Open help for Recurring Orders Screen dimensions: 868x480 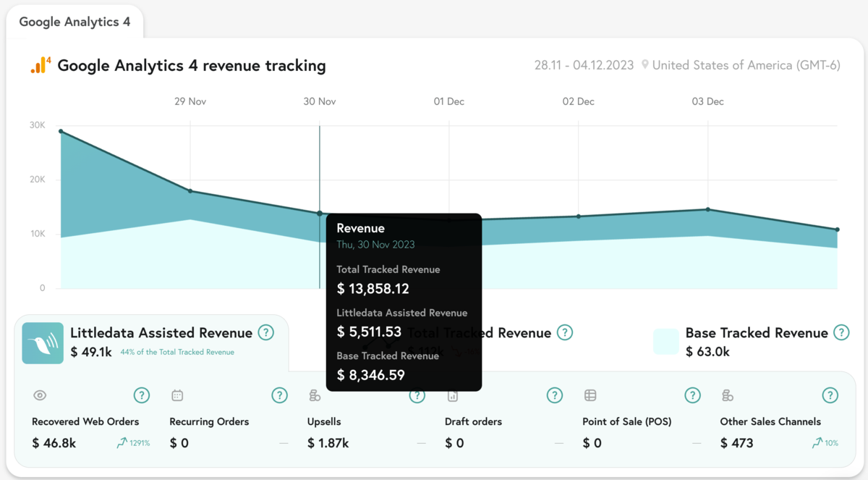[279, 395]
